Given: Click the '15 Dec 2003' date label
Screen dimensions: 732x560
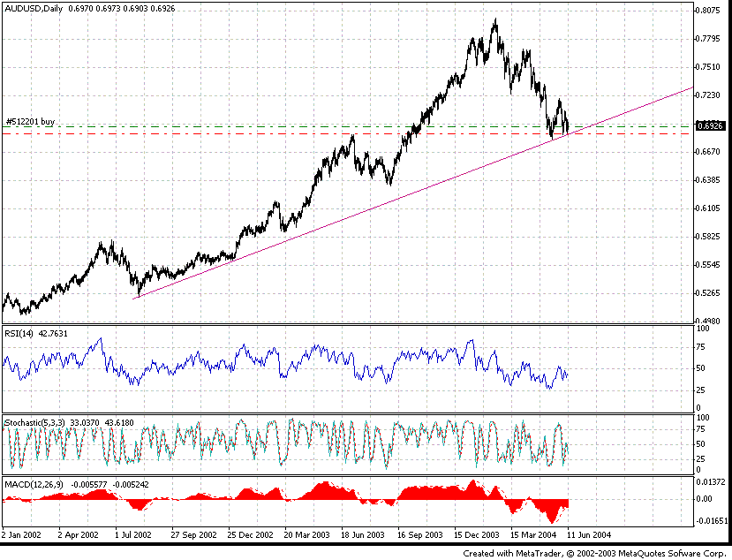Looking at the screenshot, I should click(x=477, y=534).
